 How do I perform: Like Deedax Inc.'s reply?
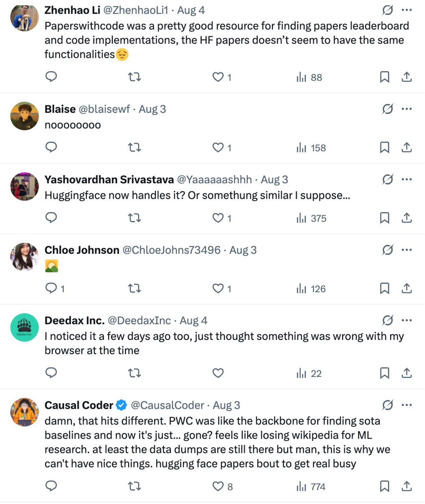[x=218, y=373]
